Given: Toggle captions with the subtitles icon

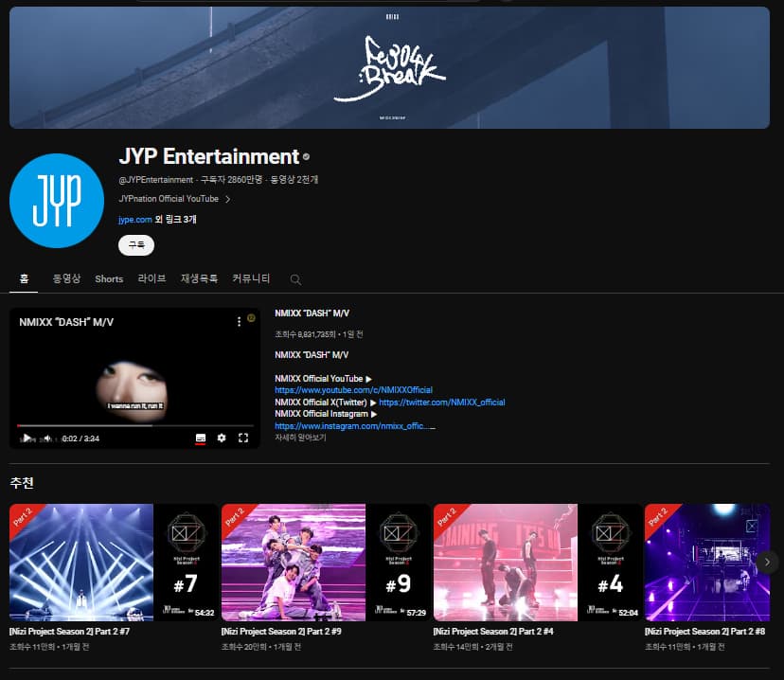Looking at the screenshot, I should pyautogui.click(x=200, y=437).
